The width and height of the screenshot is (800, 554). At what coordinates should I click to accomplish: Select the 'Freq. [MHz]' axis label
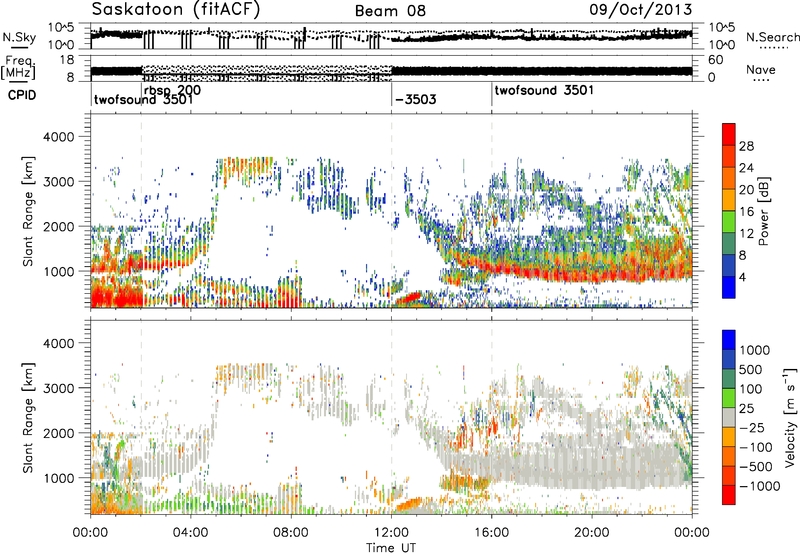(18, 68)
